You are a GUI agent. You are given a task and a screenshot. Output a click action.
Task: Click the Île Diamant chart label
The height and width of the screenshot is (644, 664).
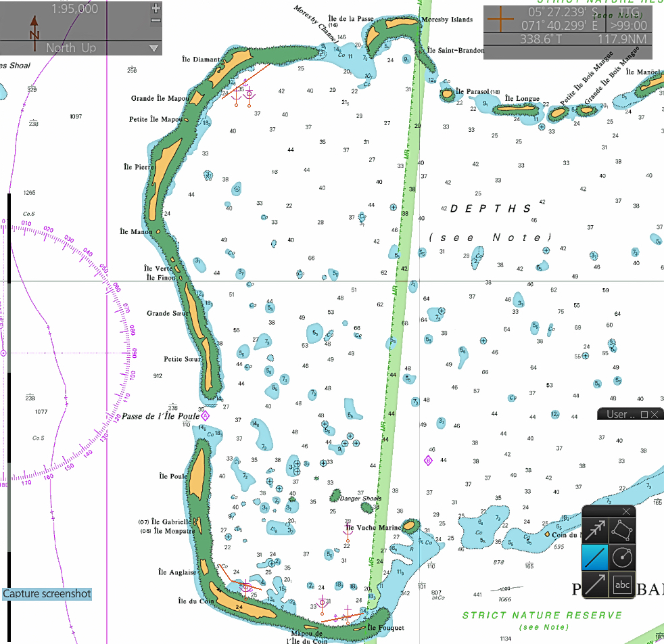tap(201, 60)
